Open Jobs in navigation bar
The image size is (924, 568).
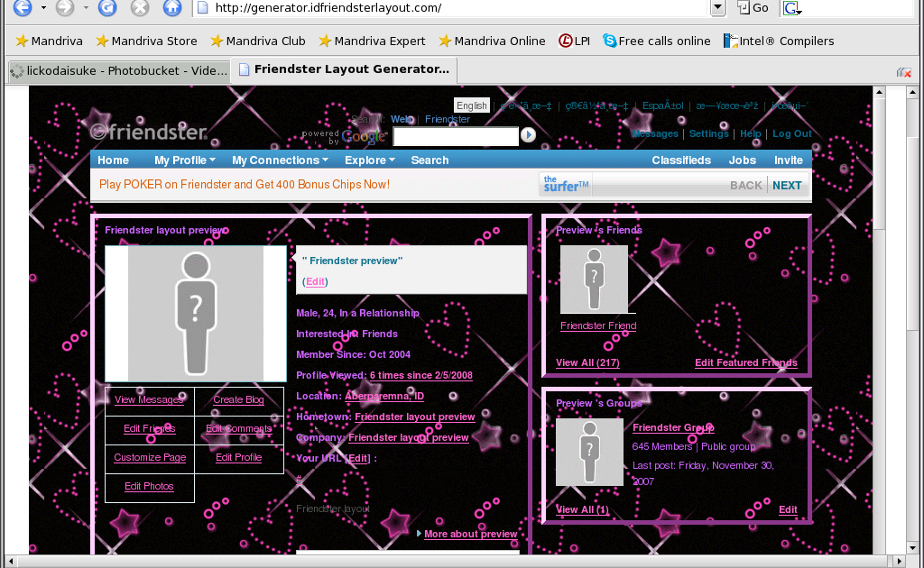tap(742, 160)
